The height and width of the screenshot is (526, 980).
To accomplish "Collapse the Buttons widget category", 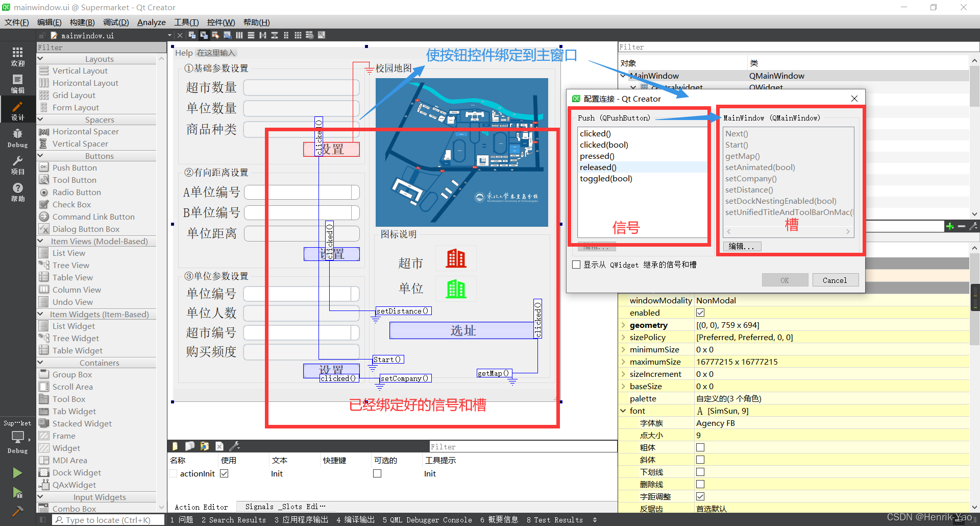I will [40, 156].
